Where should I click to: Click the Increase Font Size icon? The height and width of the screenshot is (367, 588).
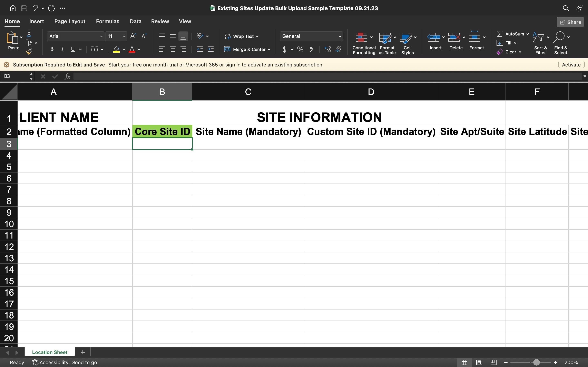click(x=133, y=36)
